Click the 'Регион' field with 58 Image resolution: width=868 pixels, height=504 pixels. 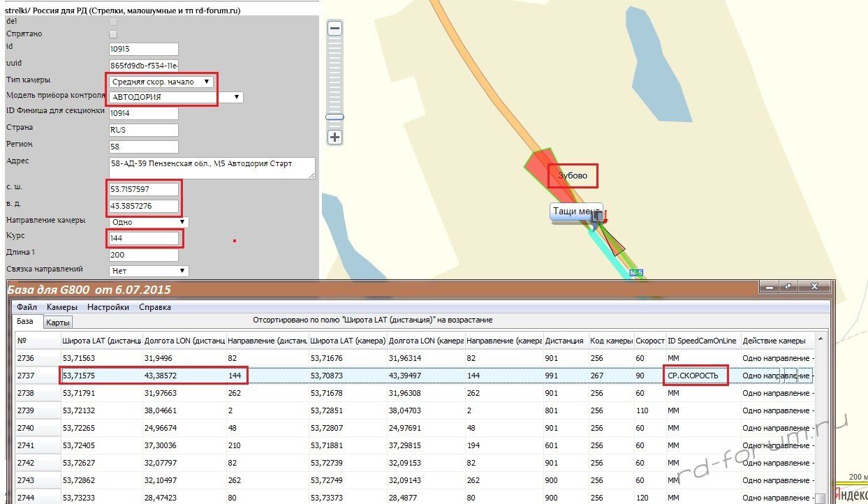[x=144, y=147]
